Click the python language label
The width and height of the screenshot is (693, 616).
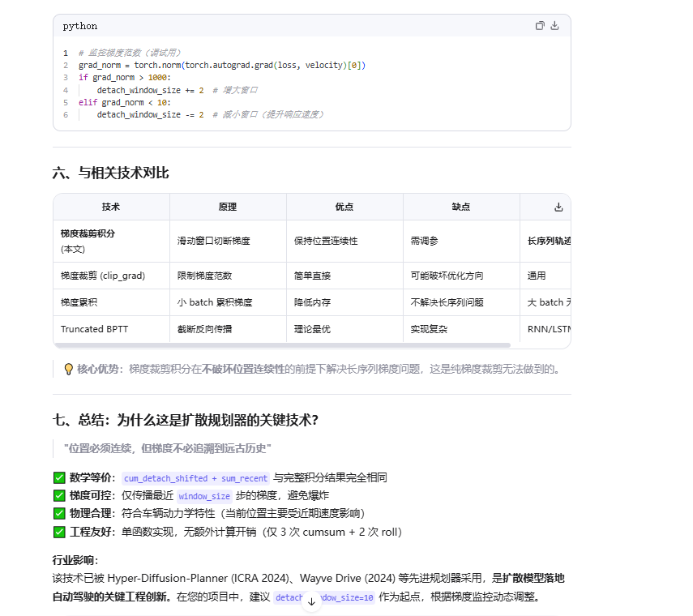click(x=80, y=26)
